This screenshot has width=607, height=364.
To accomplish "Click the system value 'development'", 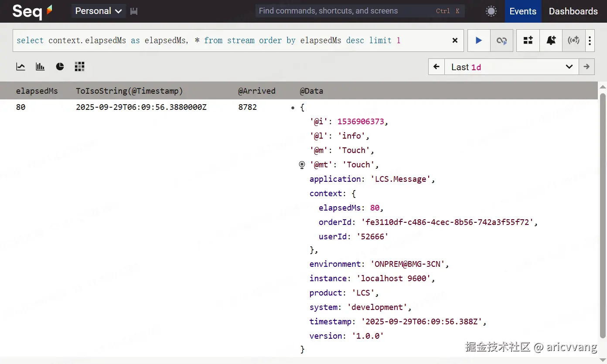I will (377, 307).
